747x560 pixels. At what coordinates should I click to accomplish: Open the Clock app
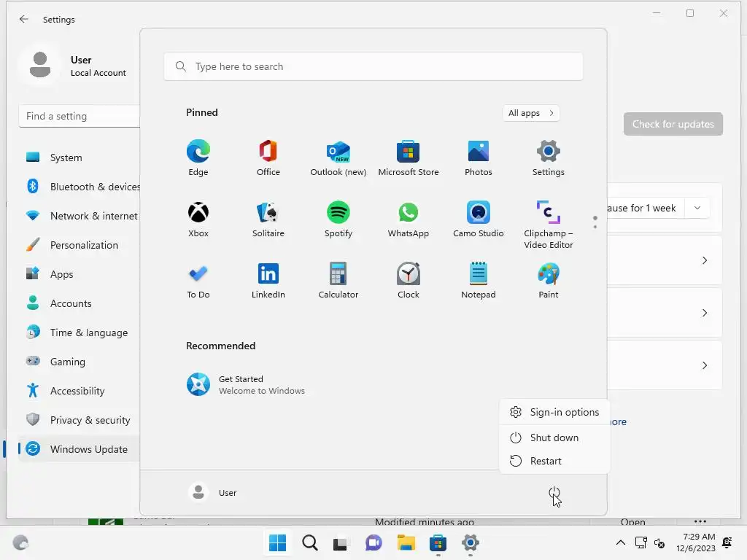coord(409,281)
